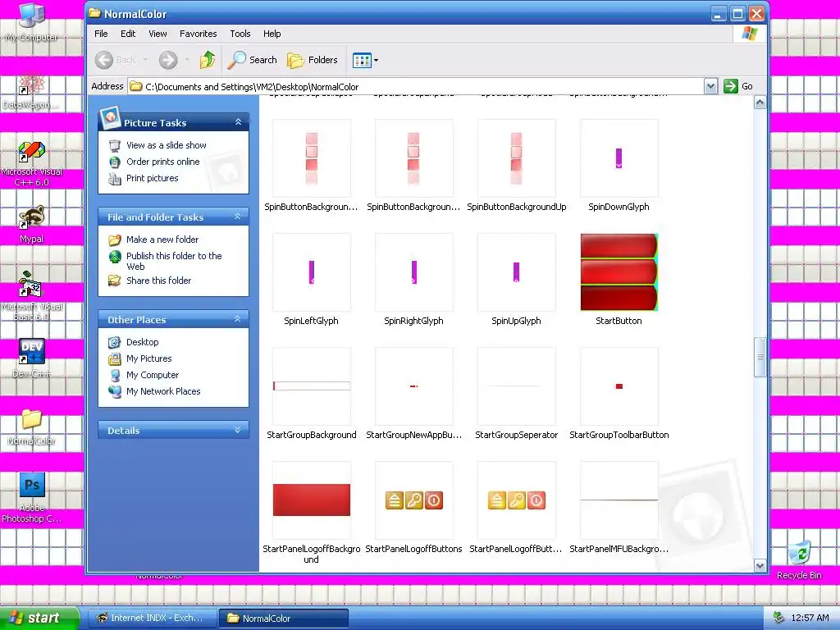Screen dimensions: 840x630
Task: Select the StartGroupBackground thumbnail
Action: [311, 387]
